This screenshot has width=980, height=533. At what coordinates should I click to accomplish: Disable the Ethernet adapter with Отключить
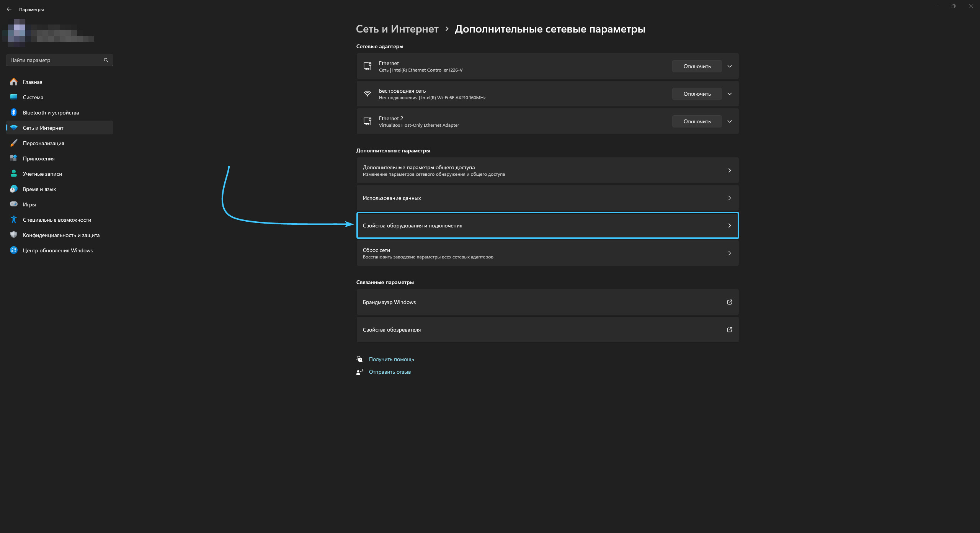(x=697, y=66)
